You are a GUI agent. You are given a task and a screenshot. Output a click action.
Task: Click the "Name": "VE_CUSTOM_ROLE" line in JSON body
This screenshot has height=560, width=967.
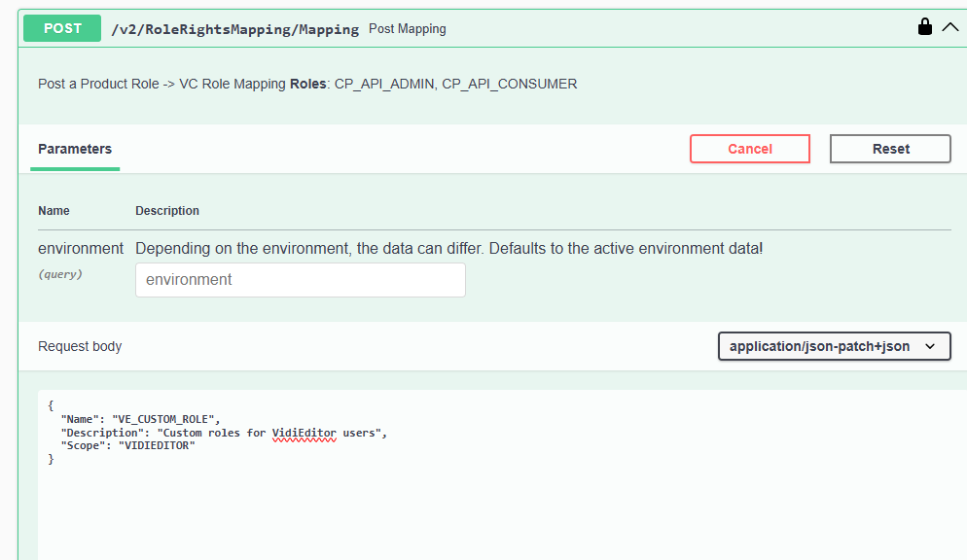click(x=140, y=418)
